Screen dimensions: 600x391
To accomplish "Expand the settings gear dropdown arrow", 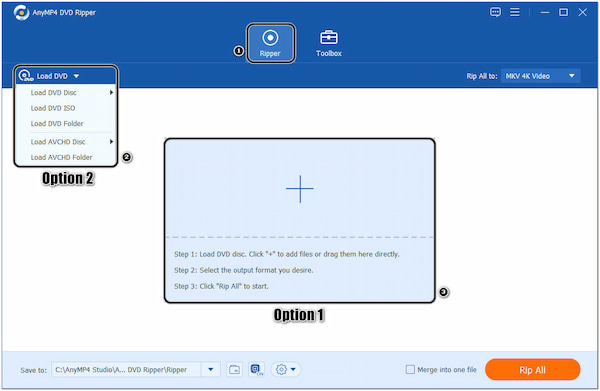I will pyautogui.click(x=293, y=370).
